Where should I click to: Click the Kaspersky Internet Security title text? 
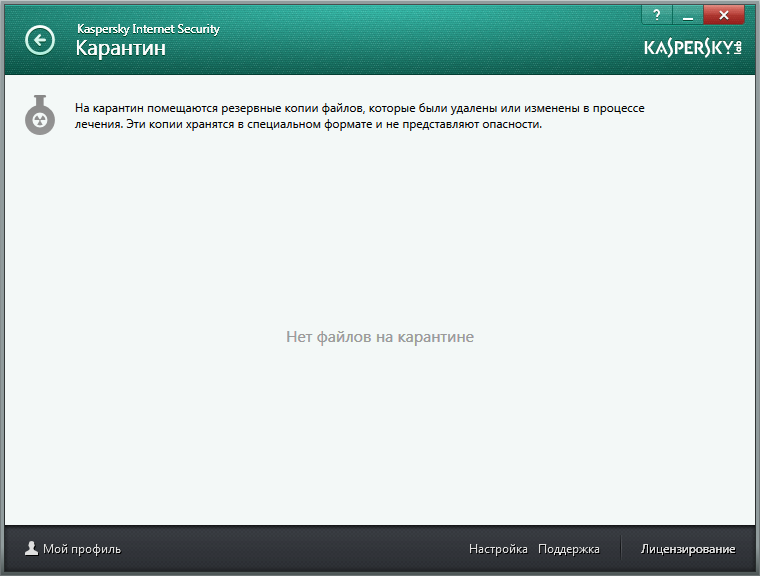tap(148, 29)
